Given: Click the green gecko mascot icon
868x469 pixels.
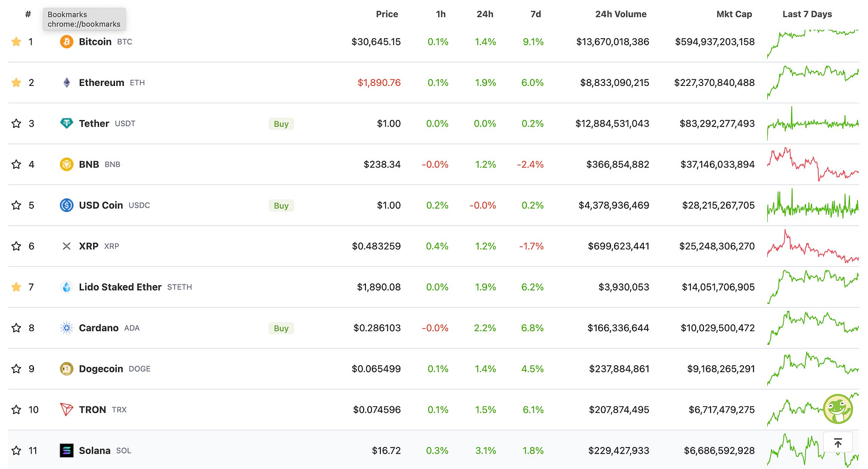Looking at the screenshot, I should [x=838, y=409].
